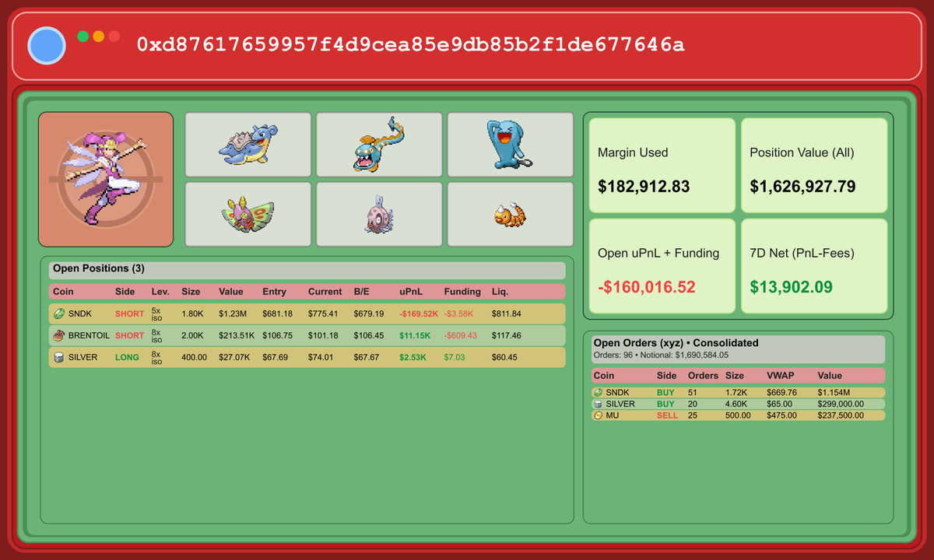Click the -$160,016.52 uPnL amount
The height and width of the screenshot is (560, 934).
(x=647, y=287)
